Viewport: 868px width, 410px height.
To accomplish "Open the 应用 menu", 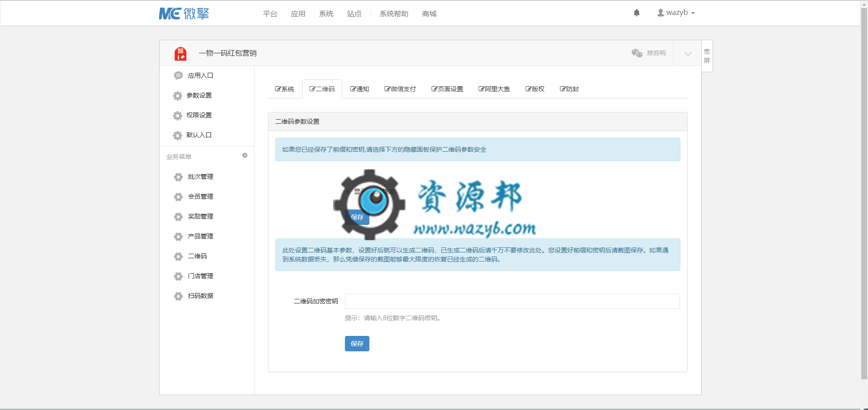I will click(x=298, y=14).
